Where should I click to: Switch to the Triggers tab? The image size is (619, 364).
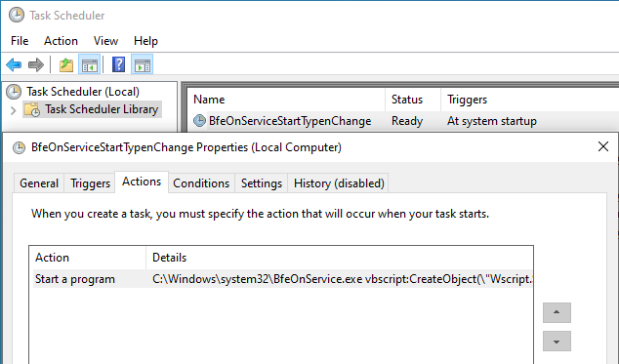click(90, 183)
